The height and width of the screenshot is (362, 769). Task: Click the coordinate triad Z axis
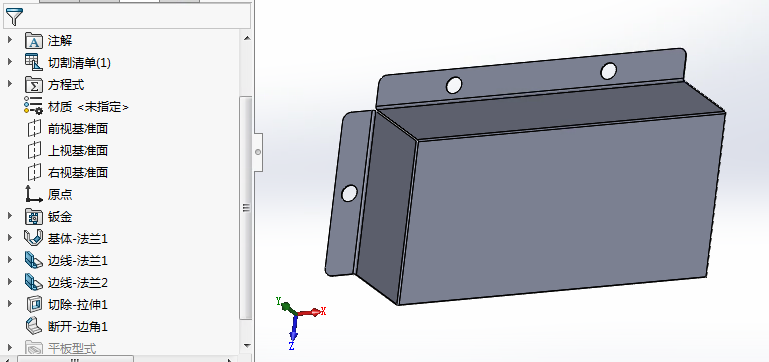(293, 333)
